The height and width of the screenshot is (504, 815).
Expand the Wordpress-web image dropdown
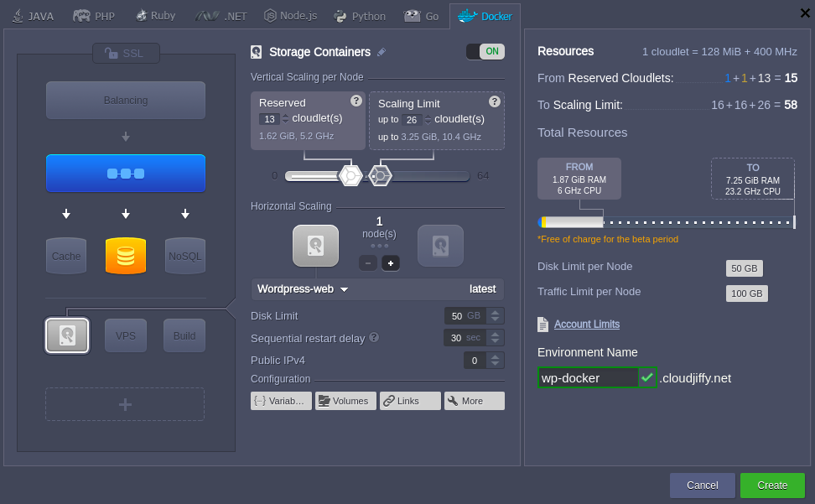(x=344, y=289)
